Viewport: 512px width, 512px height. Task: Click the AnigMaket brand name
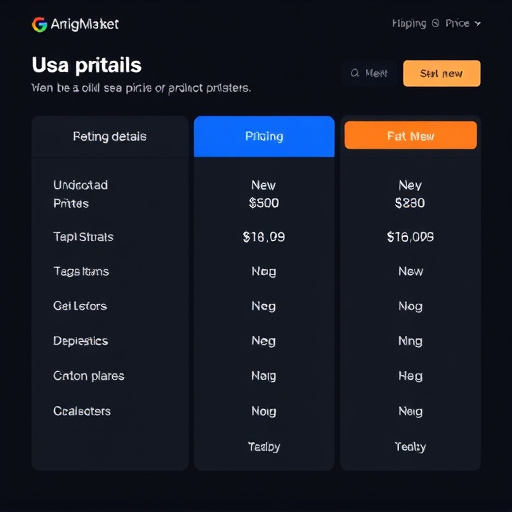tap(85, 24)
